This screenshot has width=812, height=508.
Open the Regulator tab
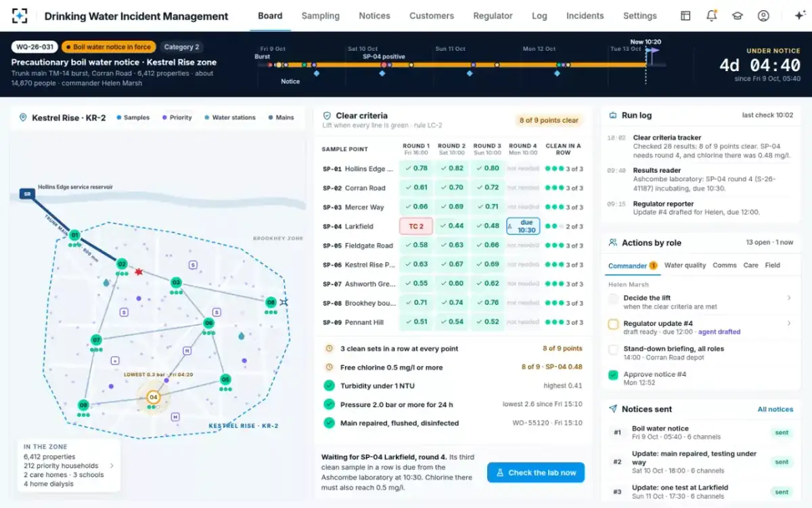(493, 16)
